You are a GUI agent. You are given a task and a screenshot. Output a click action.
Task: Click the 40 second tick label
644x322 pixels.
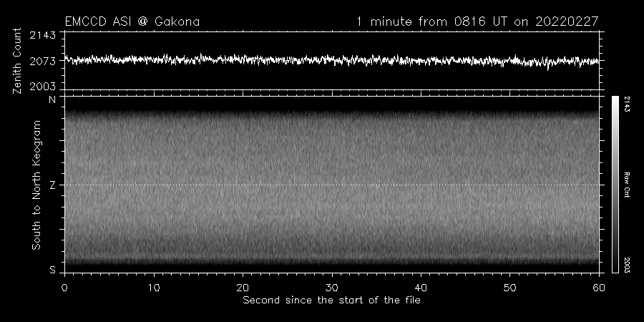click(x=421, y=288)
